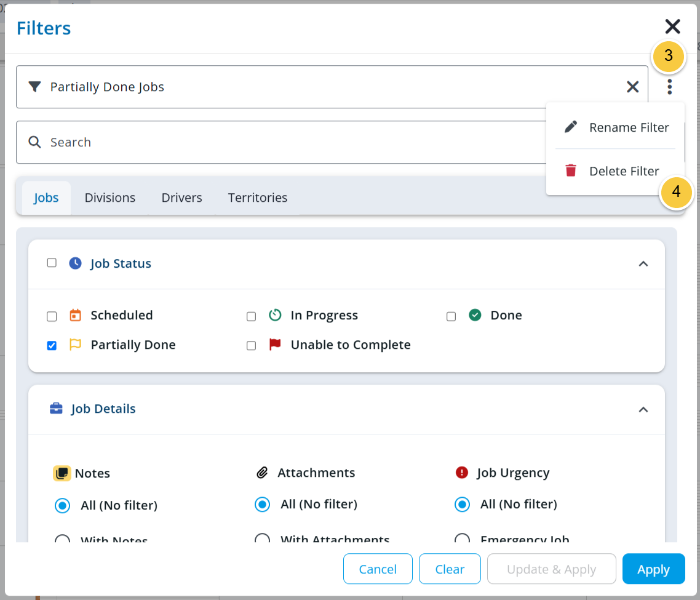
Task: Toggle the Job Status select-all checkbox
Action: coord(52,263)
